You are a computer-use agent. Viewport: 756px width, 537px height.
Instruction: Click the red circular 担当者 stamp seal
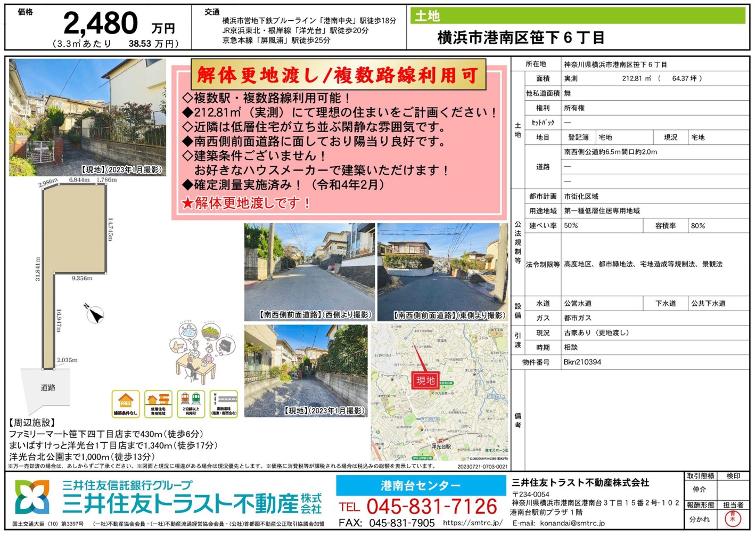733,518
